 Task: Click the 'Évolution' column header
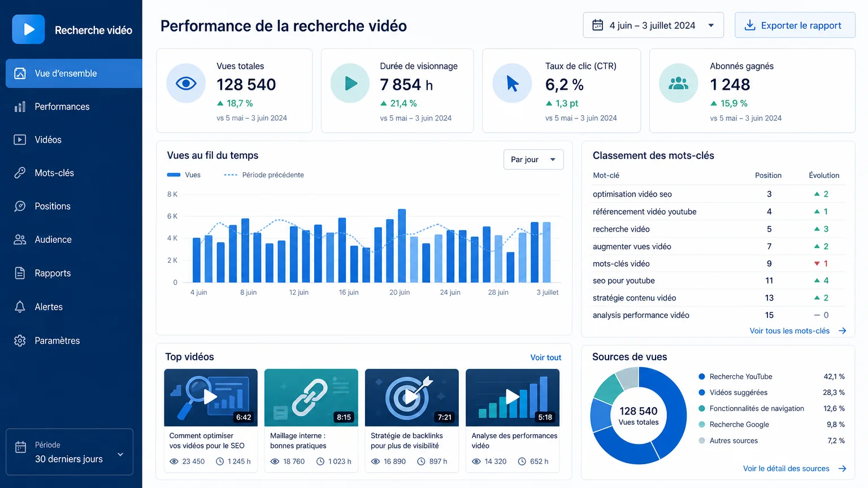click(x=824, y=176)
